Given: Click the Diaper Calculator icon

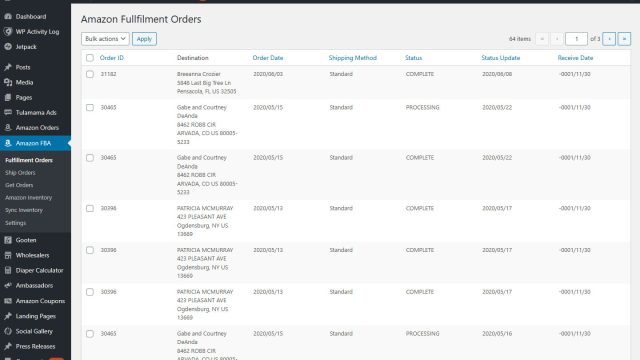Looking at the screenshot, I should point(8,270).
